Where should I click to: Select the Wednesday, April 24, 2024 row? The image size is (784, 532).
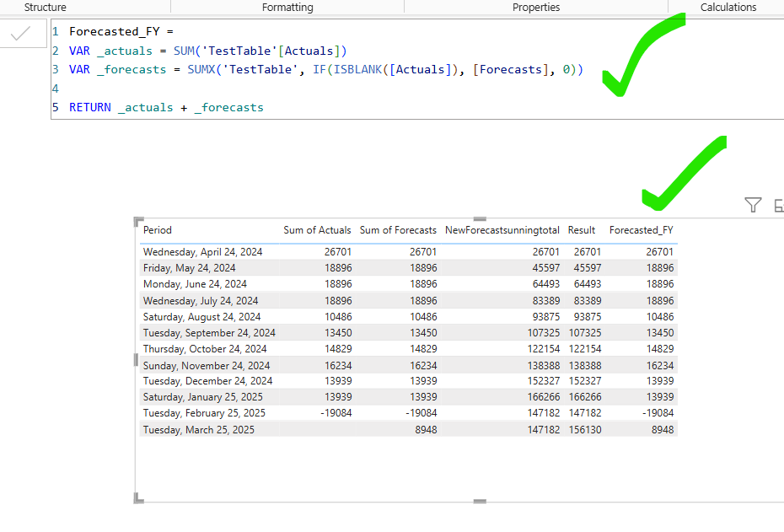pyautogui.click(x=409, y=252)
